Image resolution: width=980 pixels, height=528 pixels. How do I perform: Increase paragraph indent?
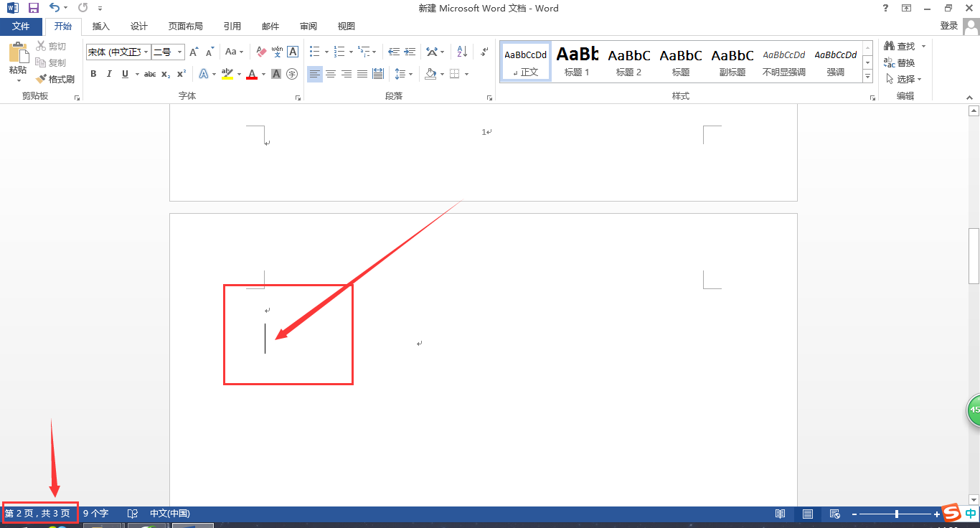[410, 52]
